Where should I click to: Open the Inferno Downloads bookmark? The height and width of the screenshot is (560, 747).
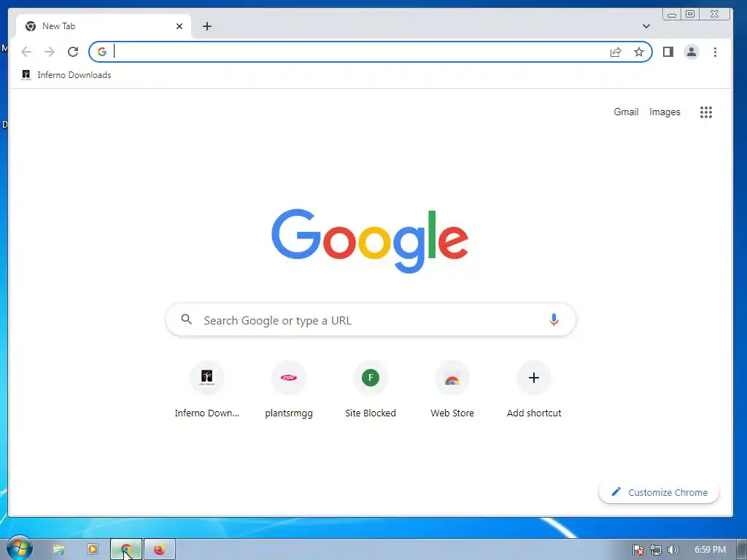(x=66, y=75)
